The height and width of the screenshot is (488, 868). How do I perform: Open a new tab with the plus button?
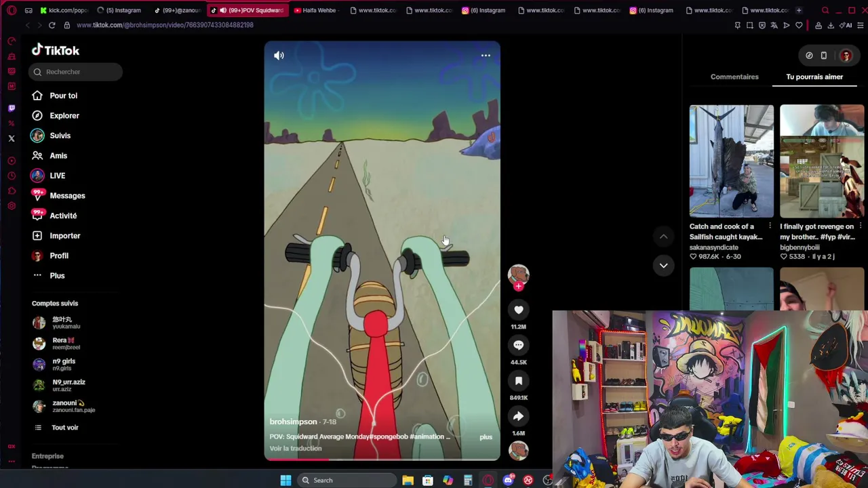coord(799,10)
